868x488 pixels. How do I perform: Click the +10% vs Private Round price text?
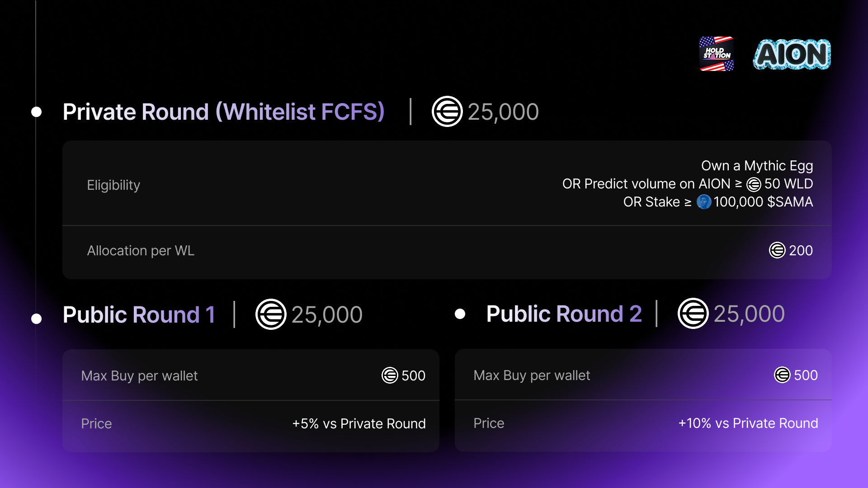pyautogui.click(x=748, y=423)
